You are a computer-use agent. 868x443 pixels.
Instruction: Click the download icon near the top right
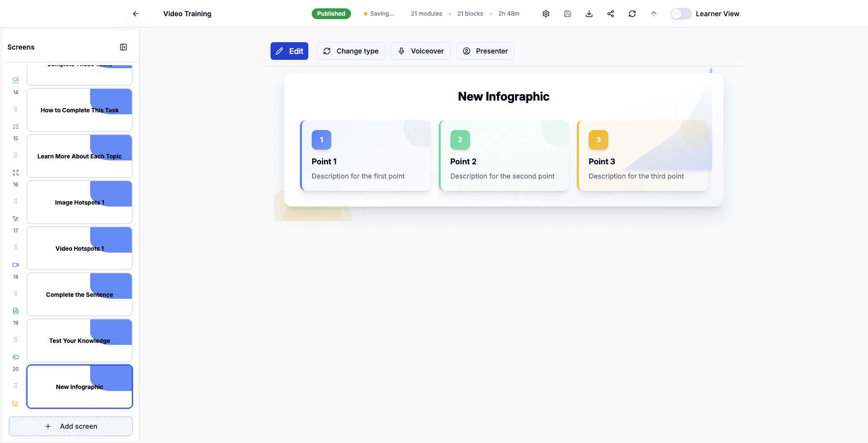589,13
